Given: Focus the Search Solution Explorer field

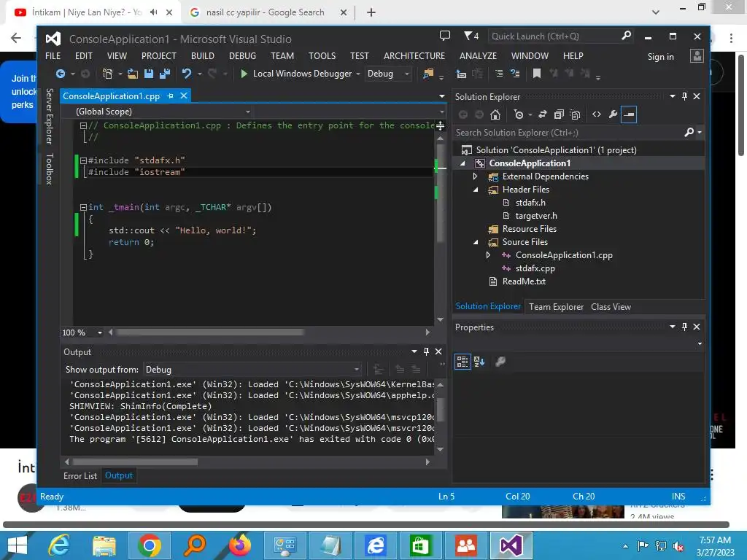Looking at the screenshot, I should [569, 133].
